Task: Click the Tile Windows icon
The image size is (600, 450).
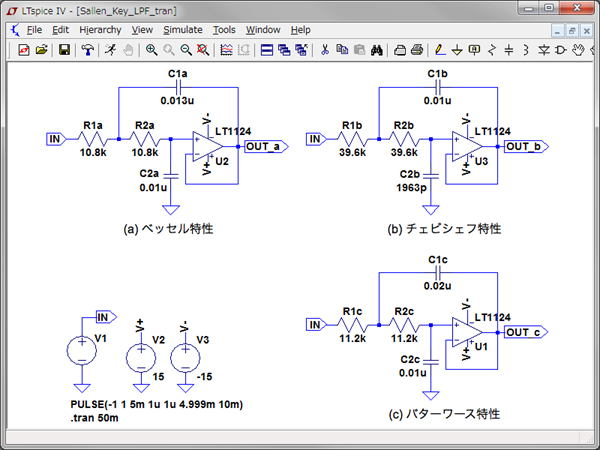Action: pyautogui.click(x=266, y=50)
